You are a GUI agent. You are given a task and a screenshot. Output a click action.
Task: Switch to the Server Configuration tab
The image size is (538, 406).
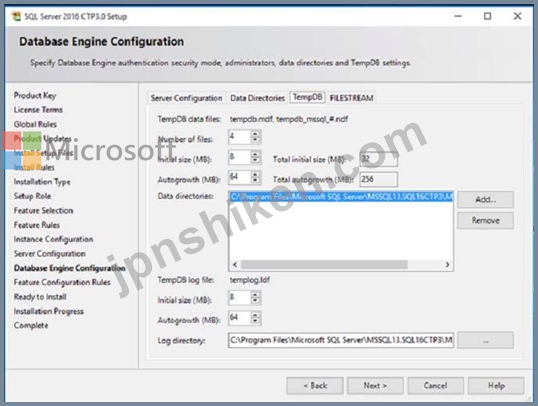[x=186, y=98]
